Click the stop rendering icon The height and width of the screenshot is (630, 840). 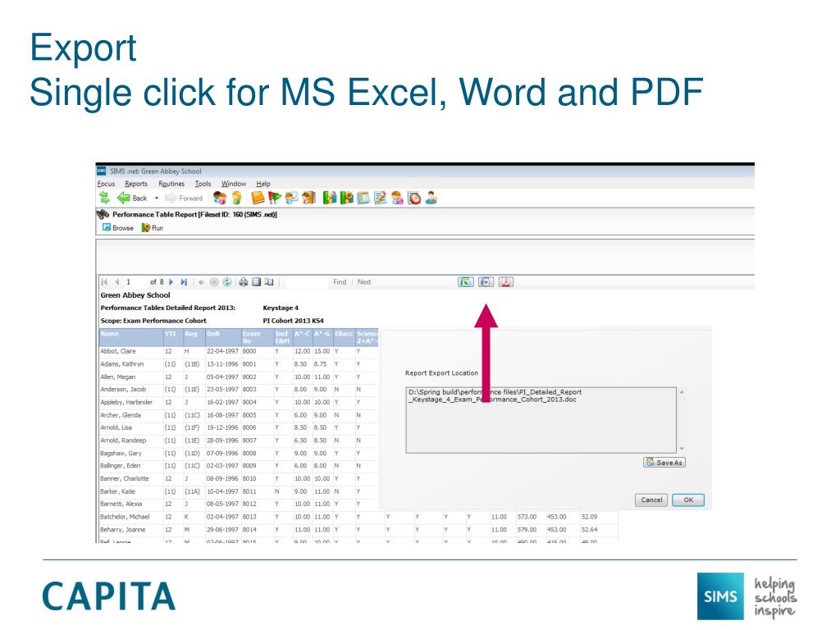pyautogui.click(x=214, y=282)
